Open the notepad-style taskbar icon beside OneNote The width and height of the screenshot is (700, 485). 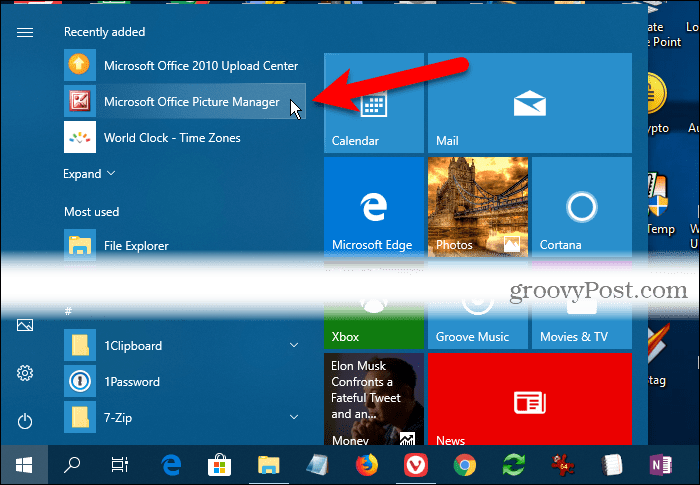[x=612, y=465]
